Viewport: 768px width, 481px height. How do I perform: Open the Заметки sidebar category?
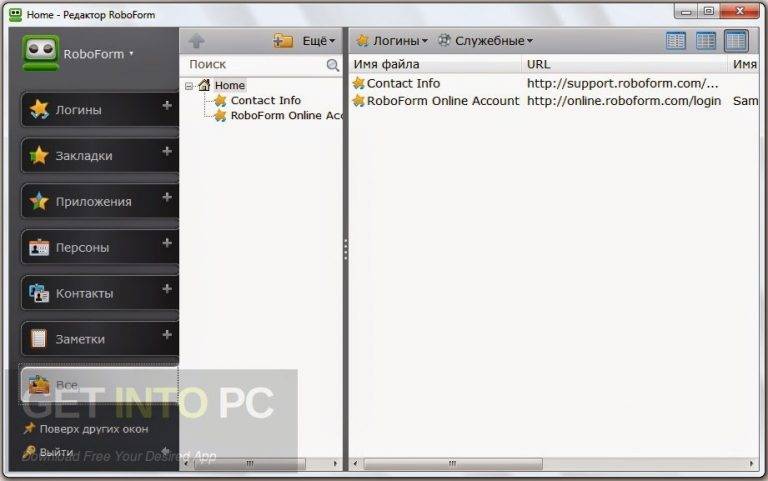[x=100, y=339]
